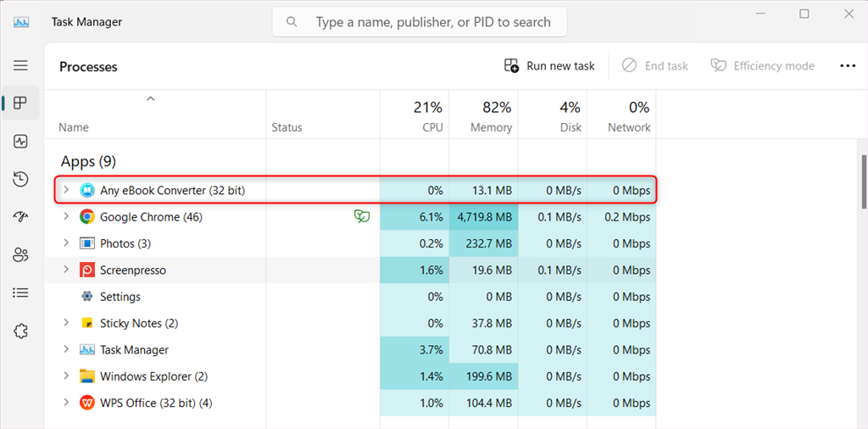This screenshot has width=868, height=429.
Task: Expand the Sticky Notes process group
Action: pyautogui.click(x=66, y=323)
